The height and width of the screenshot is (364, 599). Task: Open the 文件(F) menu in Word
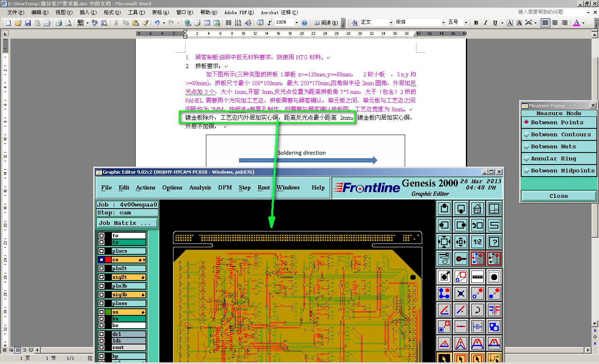pyautogui.click(x=16, y=12)
